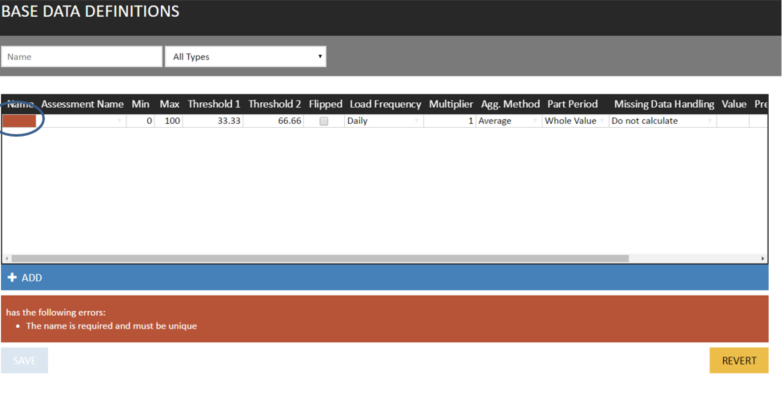
Task: Open the All Types filter dropdown
Action: [x=246, y=57]
